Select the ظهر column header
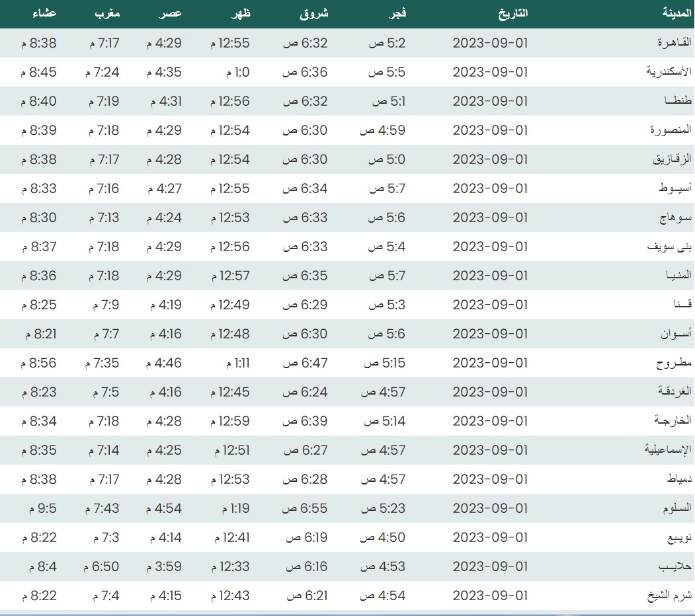 (239, 13)
